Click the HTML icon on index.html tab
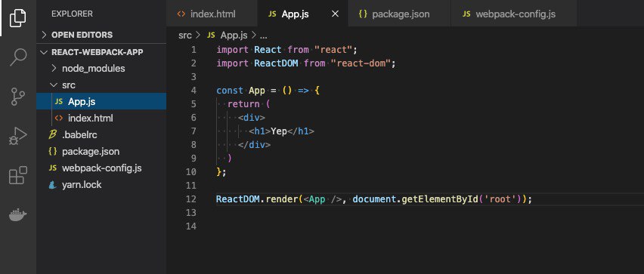Screen dimensions: 644x274 pos(181,14)
